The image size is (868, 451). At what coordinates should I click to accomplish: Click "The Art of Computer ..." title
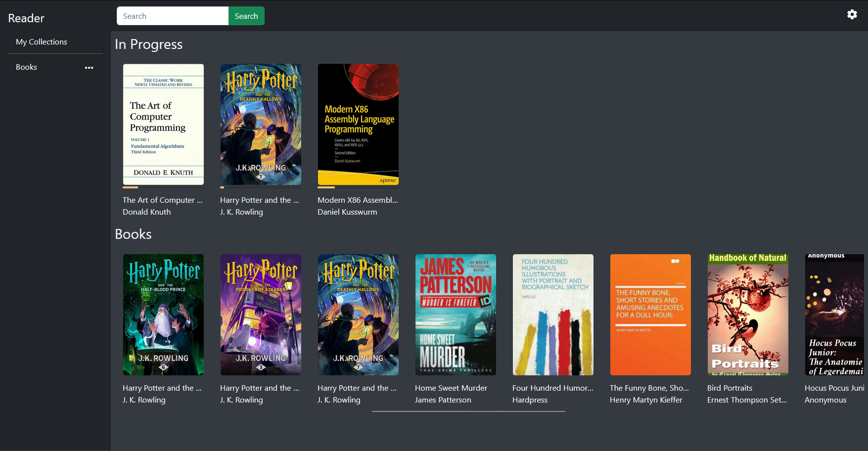pos(163,200)
